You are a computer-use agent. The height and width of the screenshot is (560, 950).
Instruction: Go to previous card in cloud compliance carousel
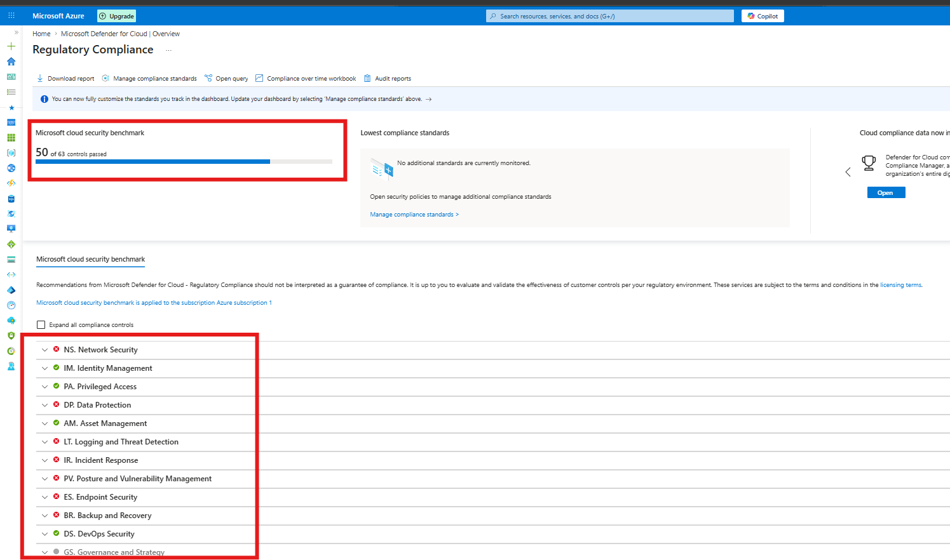coord(848,172)
